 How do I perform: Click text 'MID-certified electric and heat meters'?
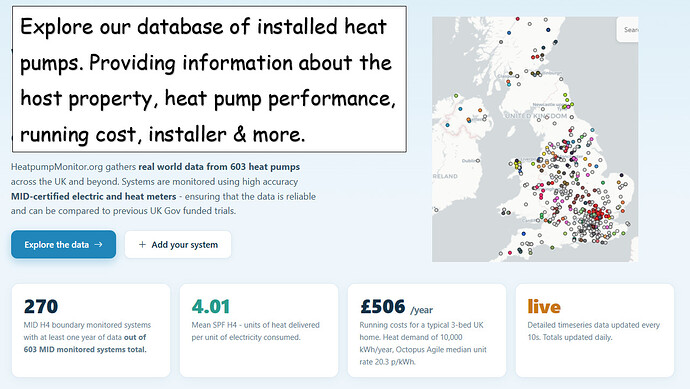[93, 196]
